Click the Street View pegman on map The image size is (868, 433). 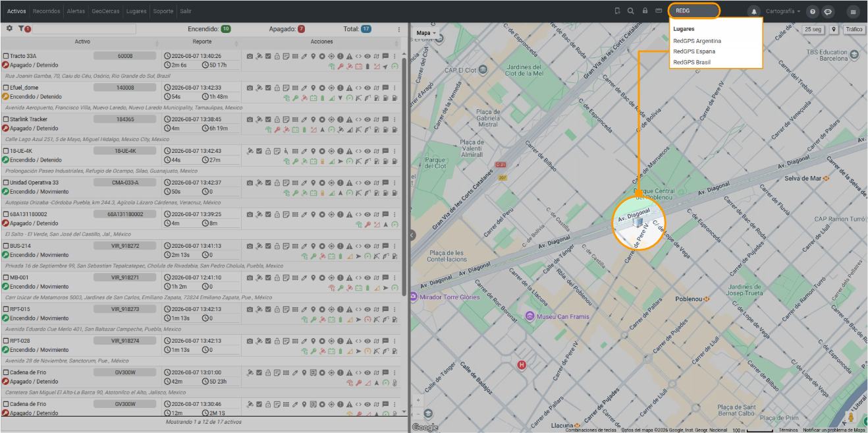click(x=851, y=418)
